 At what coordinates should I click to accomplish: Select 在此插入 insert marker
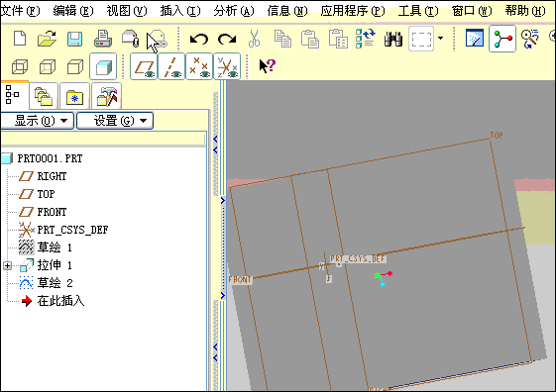point(60,301)
